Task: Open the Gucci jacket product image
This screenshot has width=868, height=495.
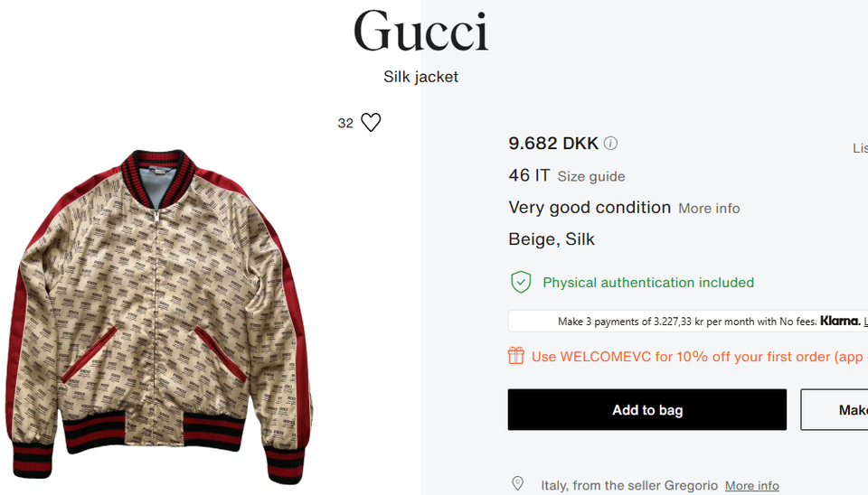Action: 159,316
